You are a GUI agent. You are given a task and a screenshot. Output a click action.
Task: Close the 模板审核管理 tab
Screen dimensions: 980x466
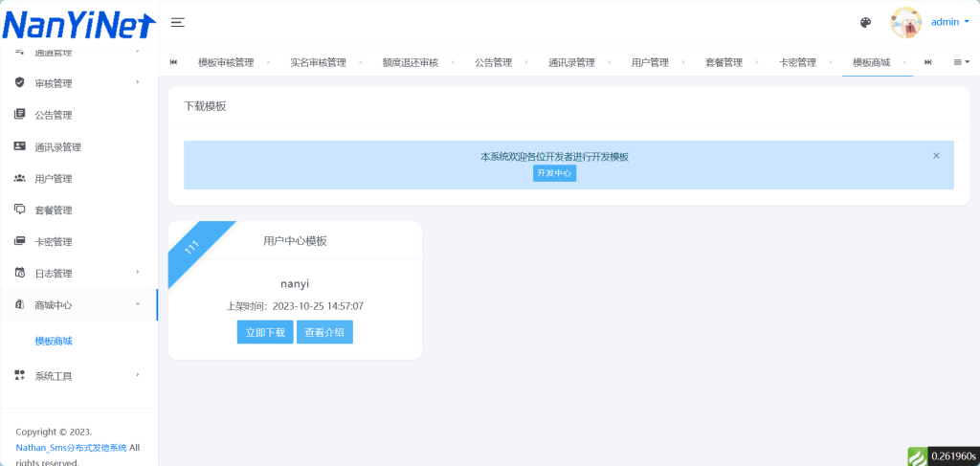pos(268,62)
